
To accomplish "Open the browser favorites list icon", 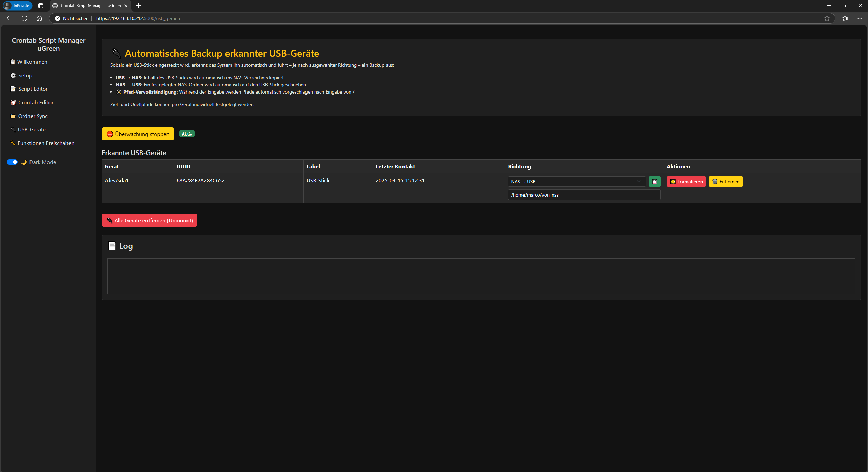I will (x=845, y=18).
